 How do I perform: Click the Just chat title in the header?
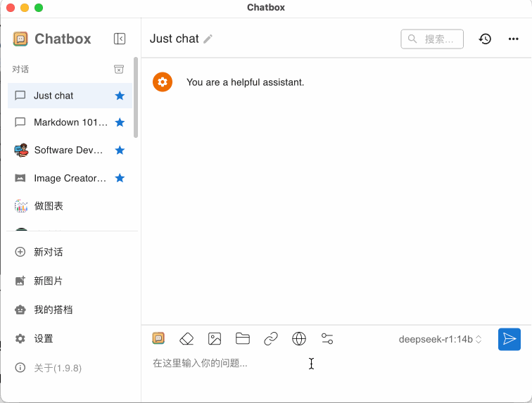pos(175,39)
